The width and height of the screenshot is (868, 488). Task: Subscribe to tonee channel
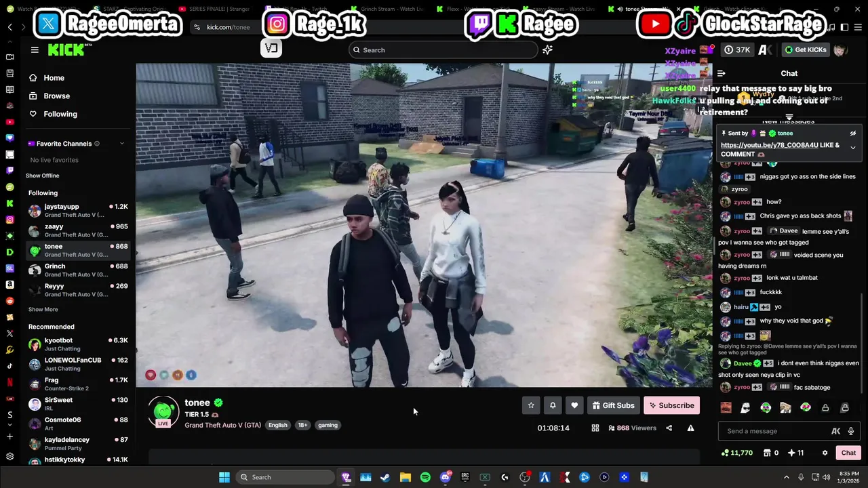tap(671, 405)
